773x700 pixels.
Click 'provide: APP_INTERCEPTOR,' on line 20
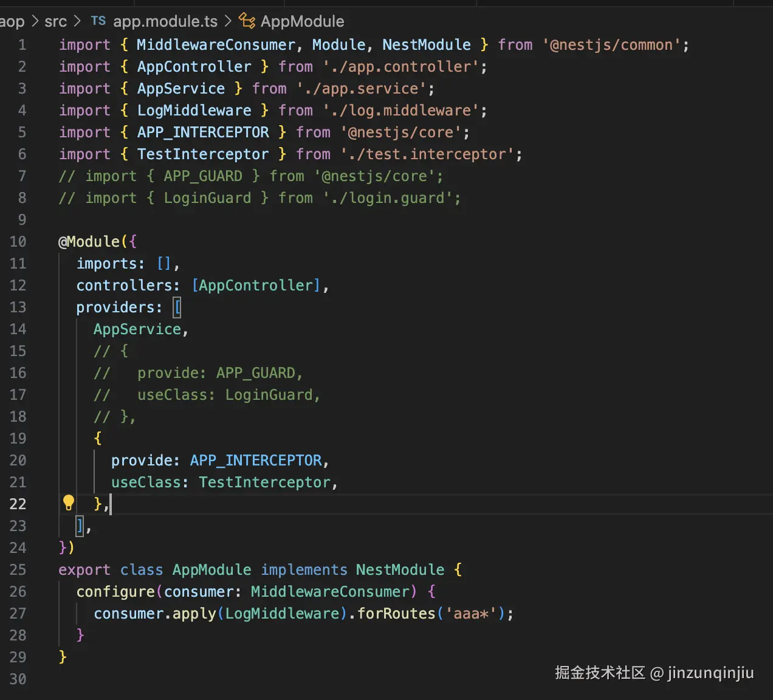pyautogui.click(x=220, y=460)
